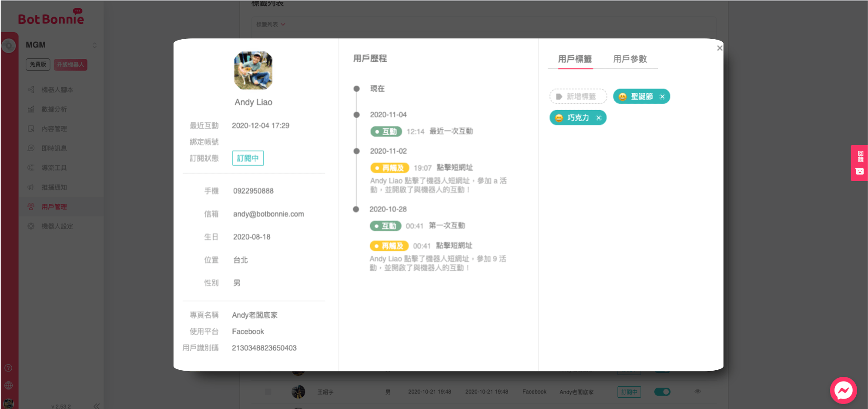
Task: Open the help question mark icon
Action: pos(8,368)
